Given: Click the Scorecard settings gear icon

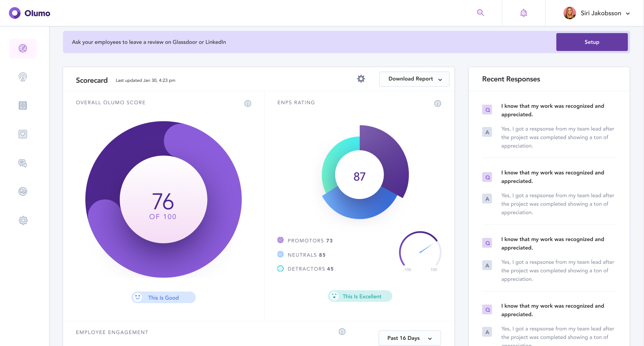Looking at the screenshot, I should (361, 79).
